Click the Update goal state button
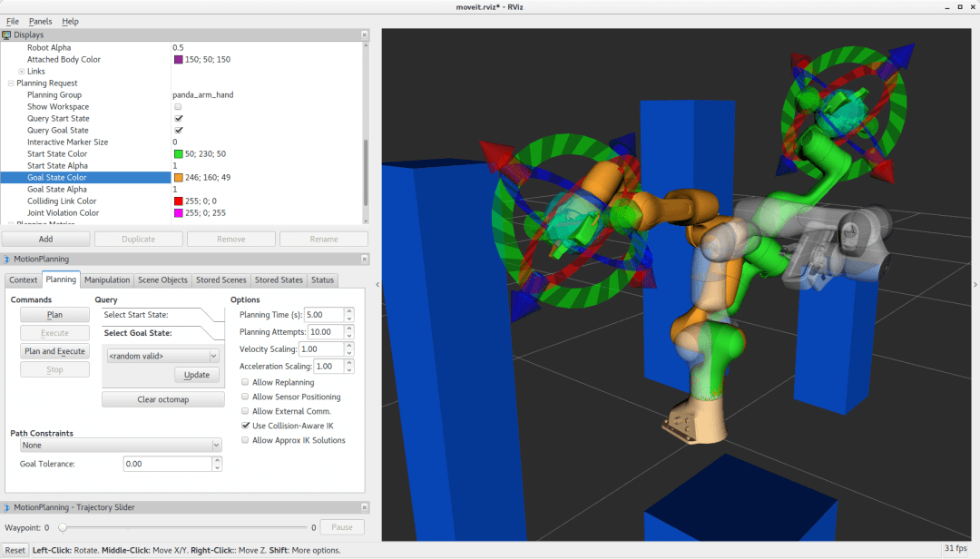Image resolution: width=980 pixels, height=559 pixels. (x=197, y=375)
